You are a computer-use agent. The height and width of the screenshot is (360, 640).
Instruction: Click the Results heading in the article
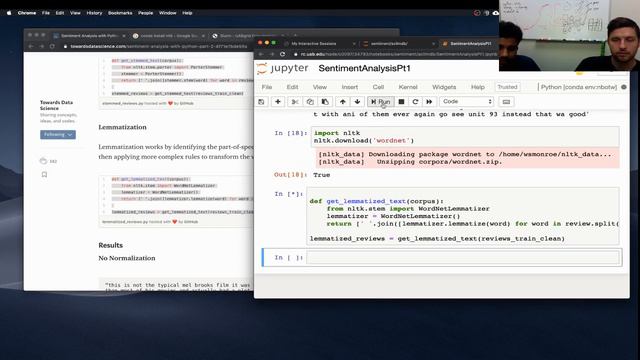coord(111,245)
